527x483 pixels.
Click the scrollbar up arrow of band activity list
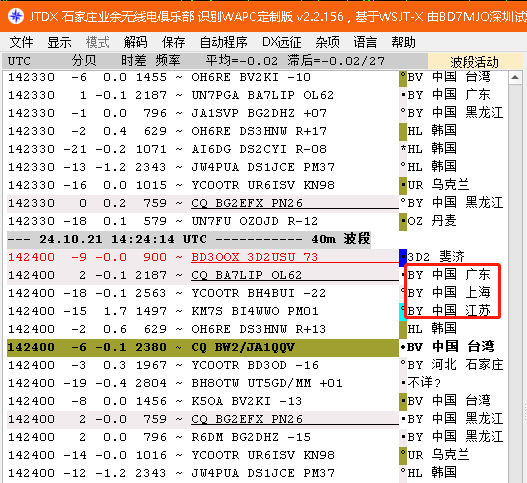[x=515, y=78]
